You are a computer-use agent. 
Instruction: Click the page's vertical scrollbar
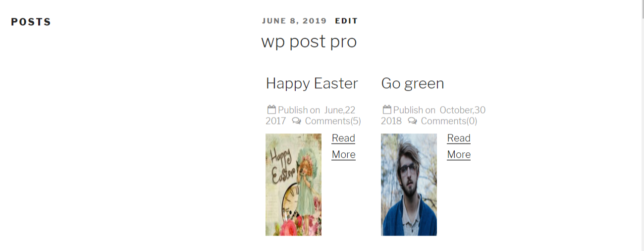[642, 125]
